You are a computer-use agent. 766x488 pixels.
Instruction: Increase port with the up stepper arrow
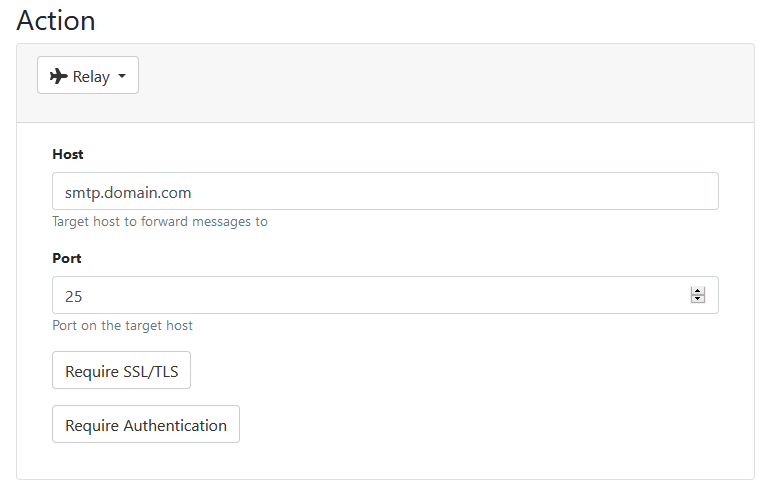point(698,290)
